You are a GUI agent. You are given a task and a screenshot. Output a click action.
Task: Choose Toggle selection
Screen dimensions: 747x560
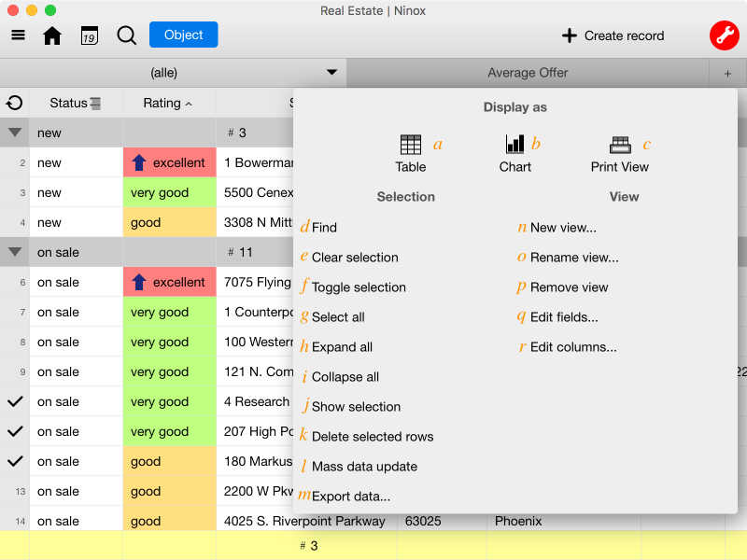click(359, 287)
